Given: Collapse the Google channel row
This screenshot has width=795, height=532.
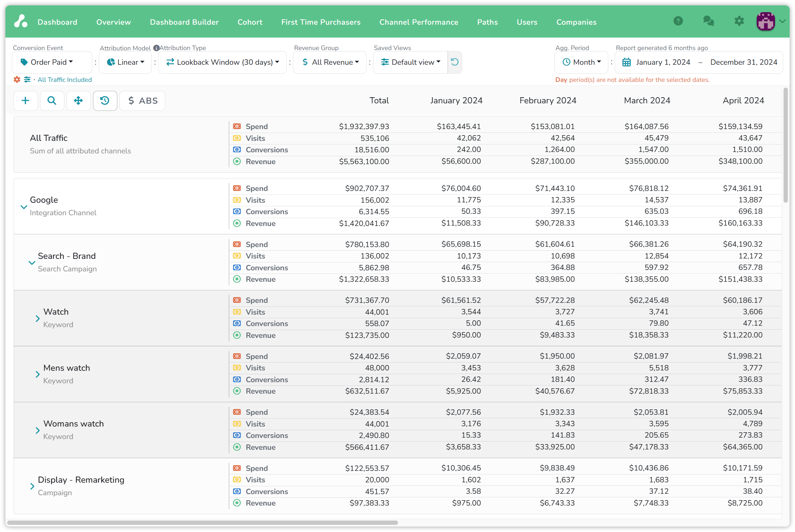Looking at the screenshot, I should pos(24,207).
